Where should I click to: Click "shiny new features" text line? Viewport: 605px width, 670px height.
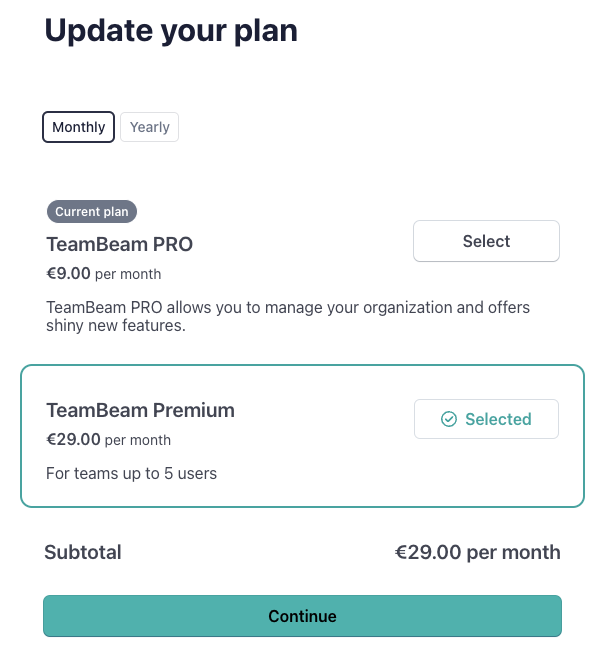(x=116, y=326)
